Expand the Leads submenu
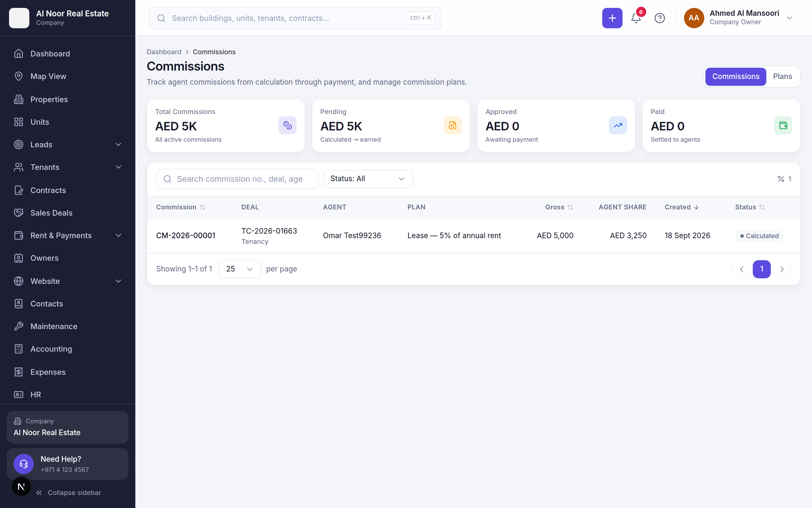The width and height of the screenshot is (812, 508). tap(118, 144)
